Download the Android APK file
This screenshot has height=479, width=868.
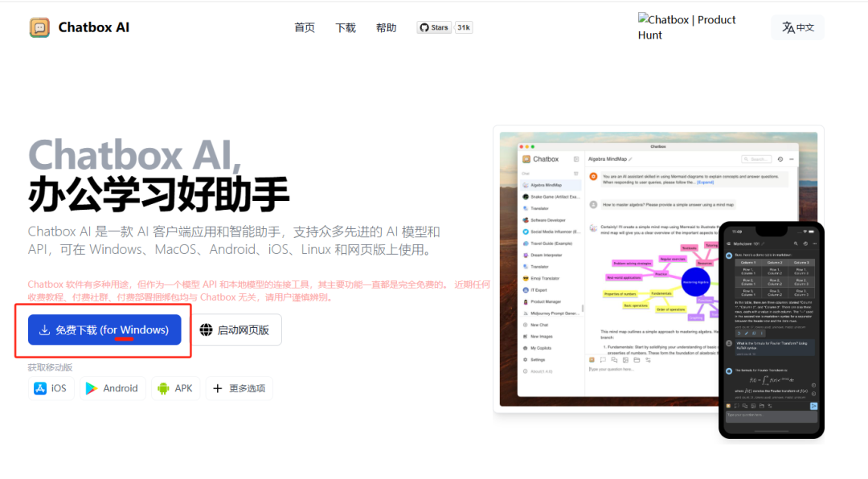pyautogui.click(x=175, y=388)
